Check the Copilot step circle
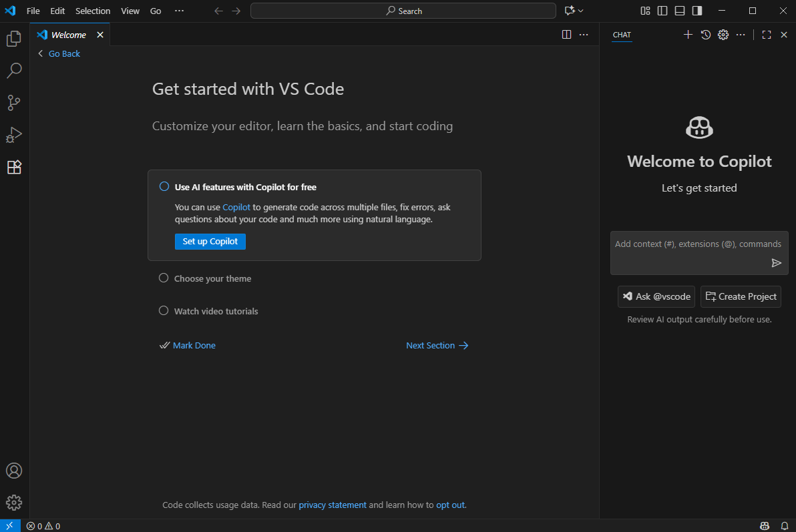796x532 pixels. (x=164, y=186)
